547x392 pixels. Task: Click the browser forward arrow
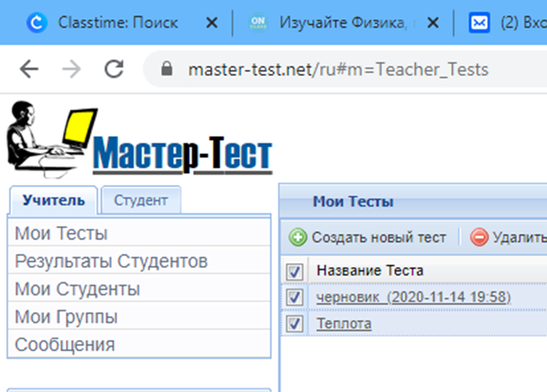tap(72, 69)
